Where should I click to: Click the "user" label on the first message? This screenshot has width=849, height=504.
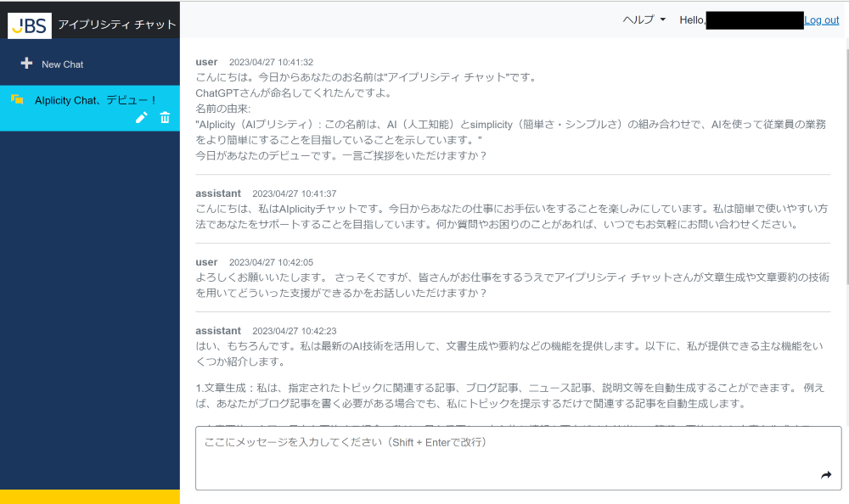coord(206,62)
